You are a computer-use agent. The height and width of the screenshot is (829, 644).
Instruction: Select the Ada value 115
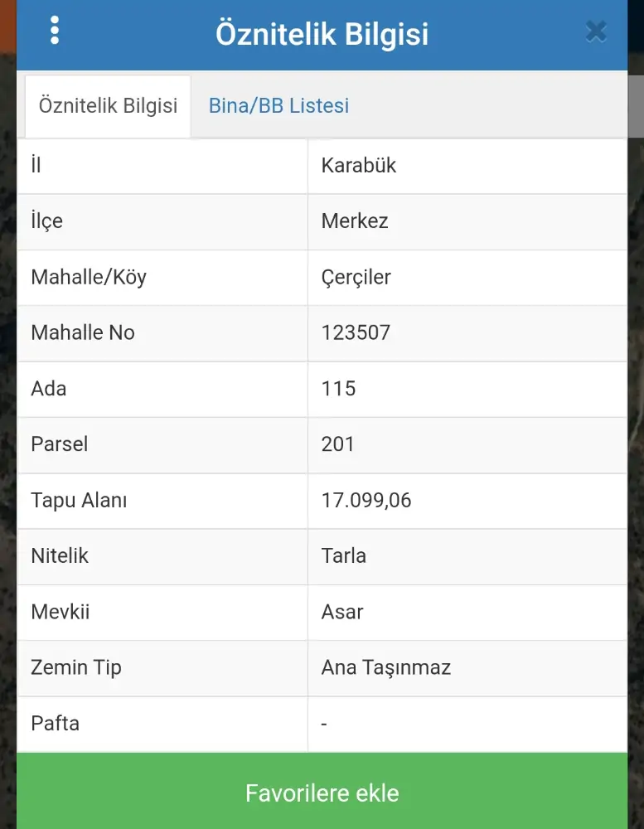(339, 389)
